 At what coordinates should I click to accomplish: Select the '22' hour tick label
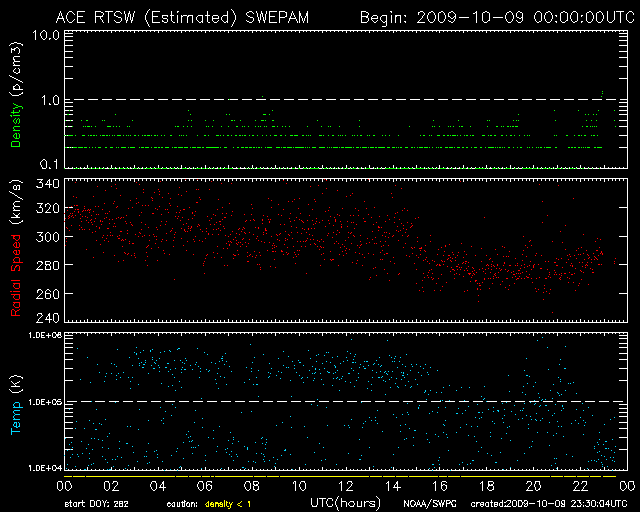tap(580, 486)
